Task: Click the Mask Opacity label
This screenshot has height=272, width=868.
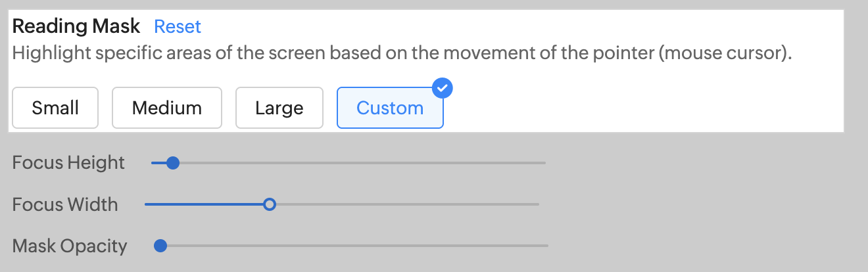Action: point(70,246)
